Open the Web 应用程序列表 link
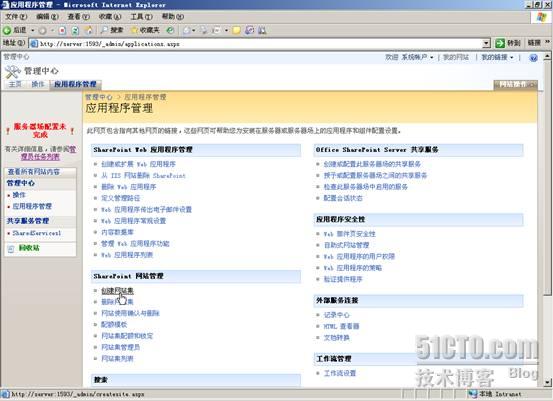The width and height of the screenshot is (553, 401). (127, 255)
